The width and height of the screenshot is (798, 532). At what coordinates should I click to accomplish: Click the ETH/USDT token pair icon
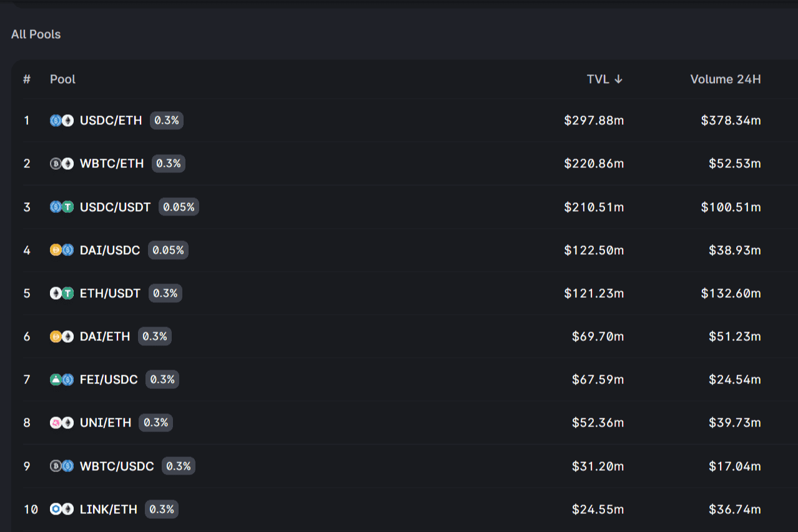click(x=62, y=293)
